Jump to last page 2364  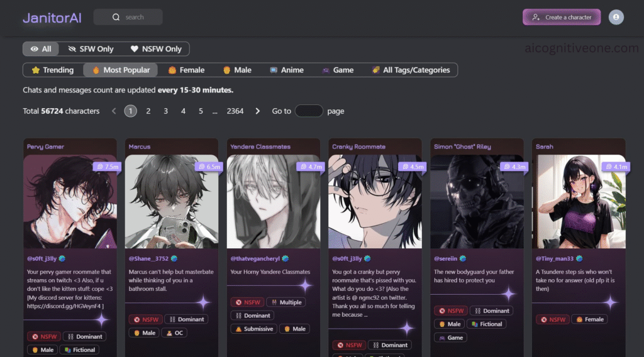coord(235,111)
